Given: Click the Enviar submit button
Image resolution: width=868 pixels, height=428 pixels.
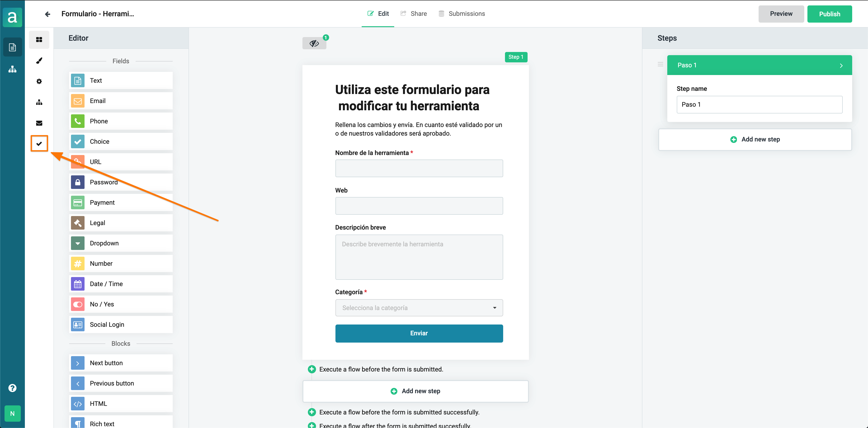Looking at the screenshot, I should [x=419, y=333].
